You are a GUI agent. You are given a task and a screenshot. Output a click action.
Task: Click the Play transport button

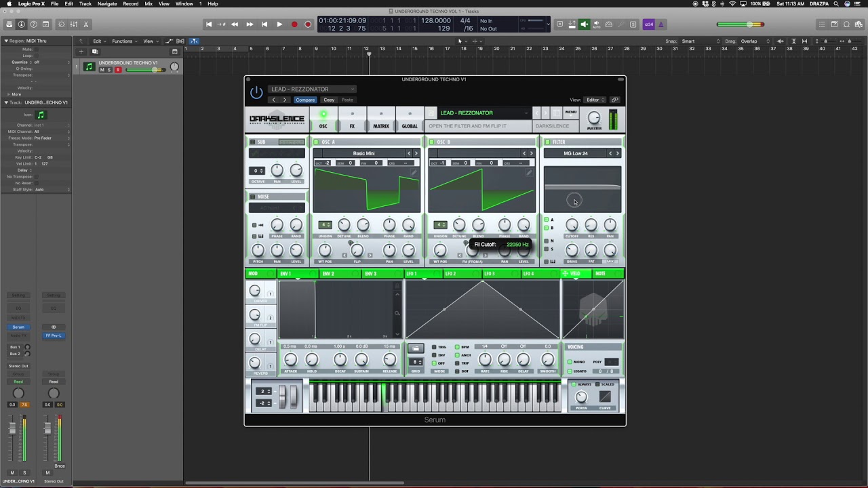point(279,24)
